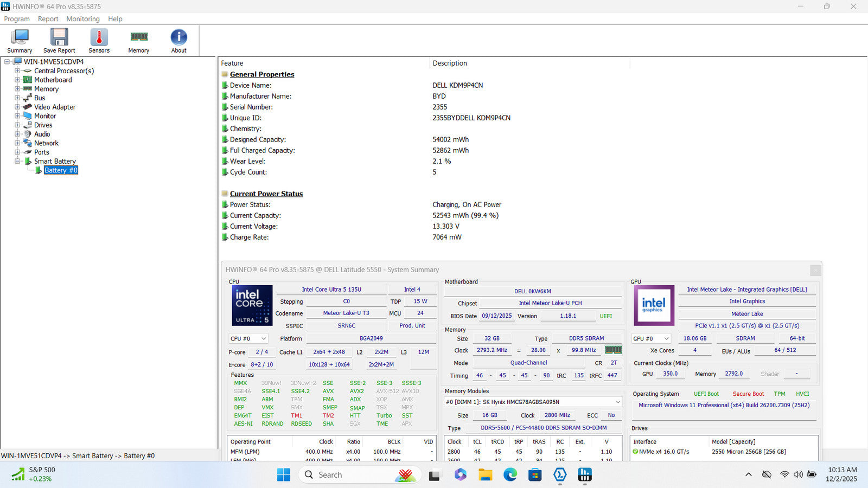Image resolution: width=868 pixels, height=488 pixels.
Task: Collapse the Smart Battery tree node
Action: 17,161
